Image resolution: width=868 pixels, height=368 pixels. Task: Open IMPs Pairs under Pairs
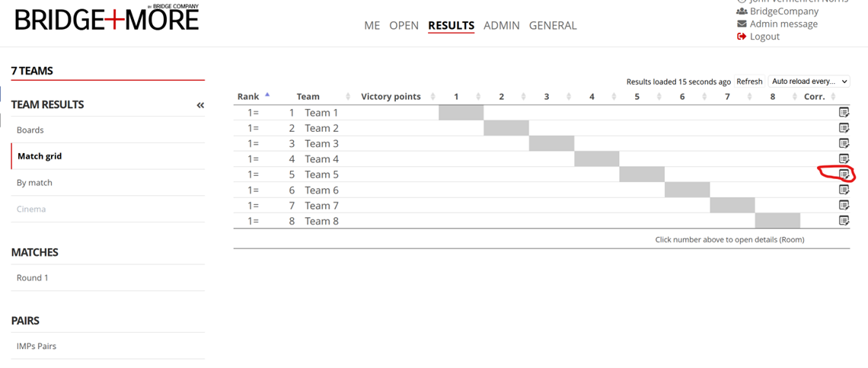(37, 347)
